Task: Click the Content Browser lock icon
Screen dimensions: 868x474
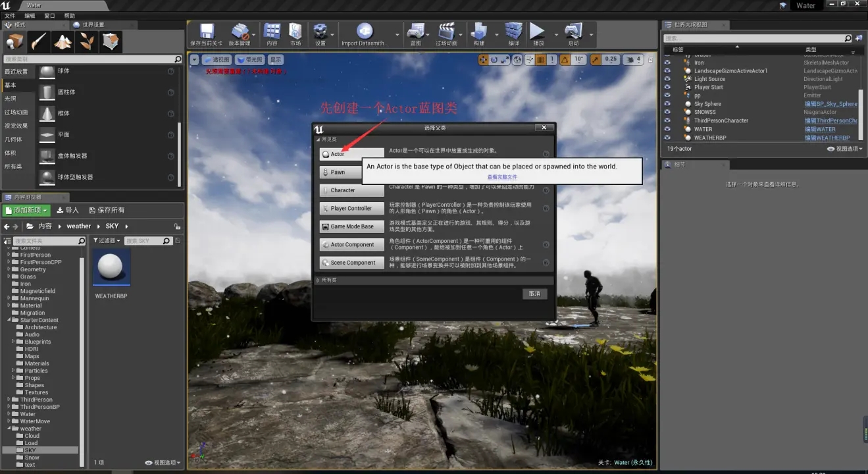Action: pyautogui.click(x=177, y=226)
